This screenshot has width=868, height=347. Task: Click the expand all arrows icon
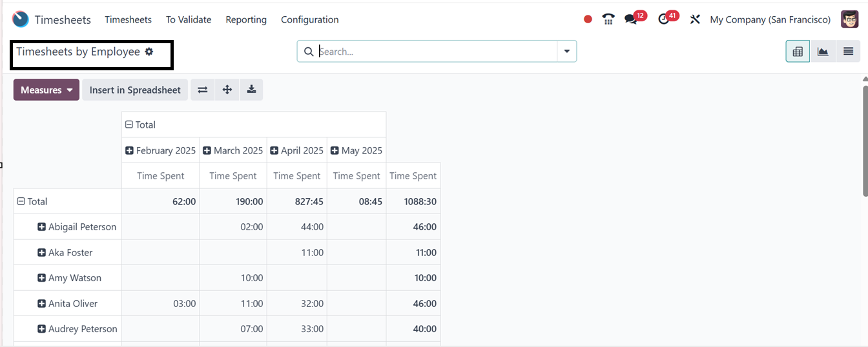click(x=227, y=90)
